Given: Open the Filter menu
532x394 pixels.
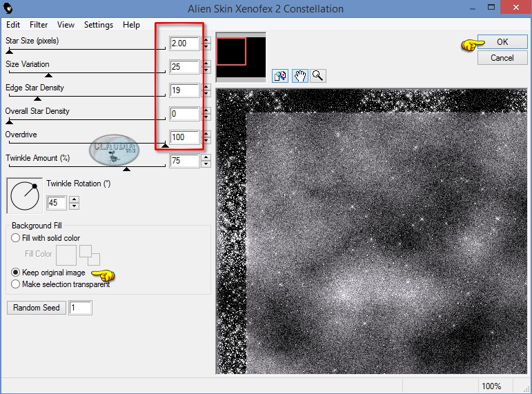Looking at the screenshot, I should tap(39, 25).
